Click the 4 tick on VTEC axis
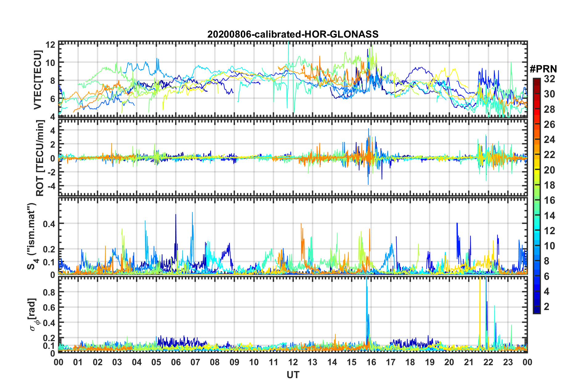 [53, 117]
